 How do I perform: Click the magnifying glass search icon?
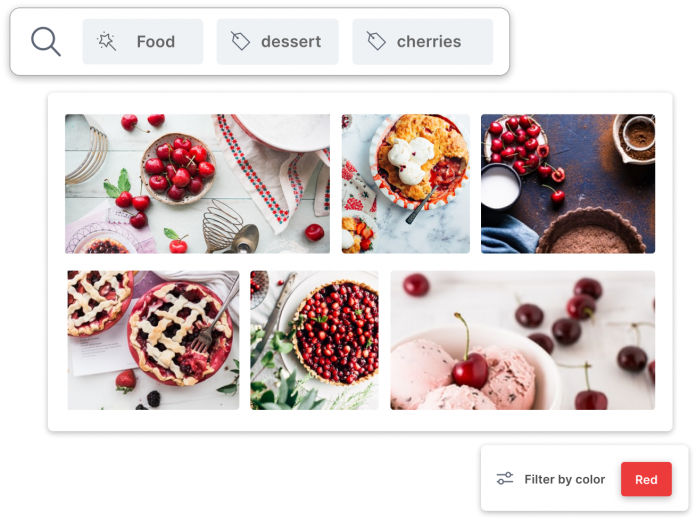46,41
